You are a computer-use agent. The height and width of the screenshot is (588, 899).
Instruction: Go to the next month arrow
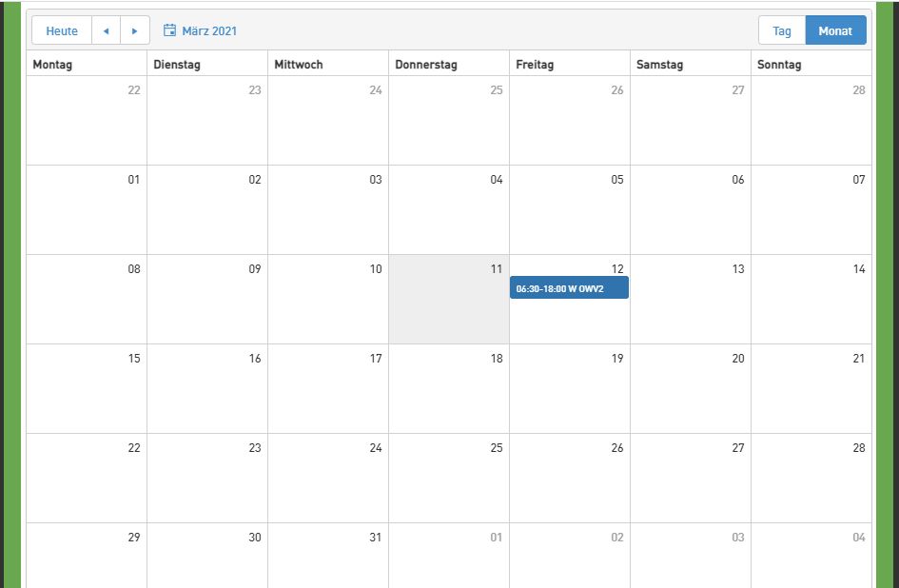tap(135, 30)
